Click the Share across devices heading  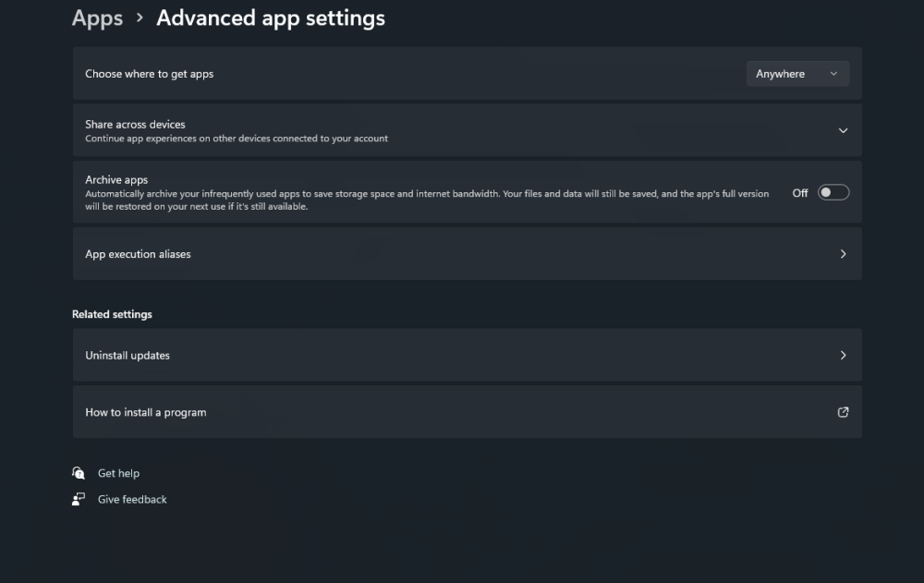coord(135,124)
